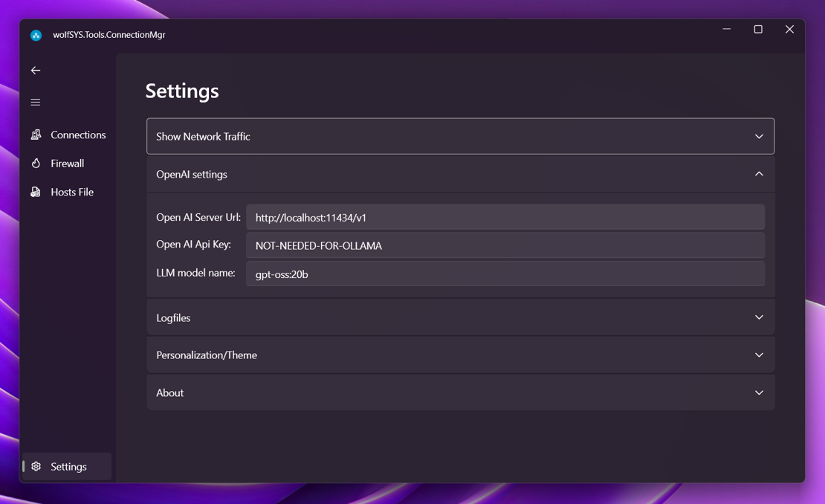
Task: Expand the Logfiles section
Action: tap(759, 317)
